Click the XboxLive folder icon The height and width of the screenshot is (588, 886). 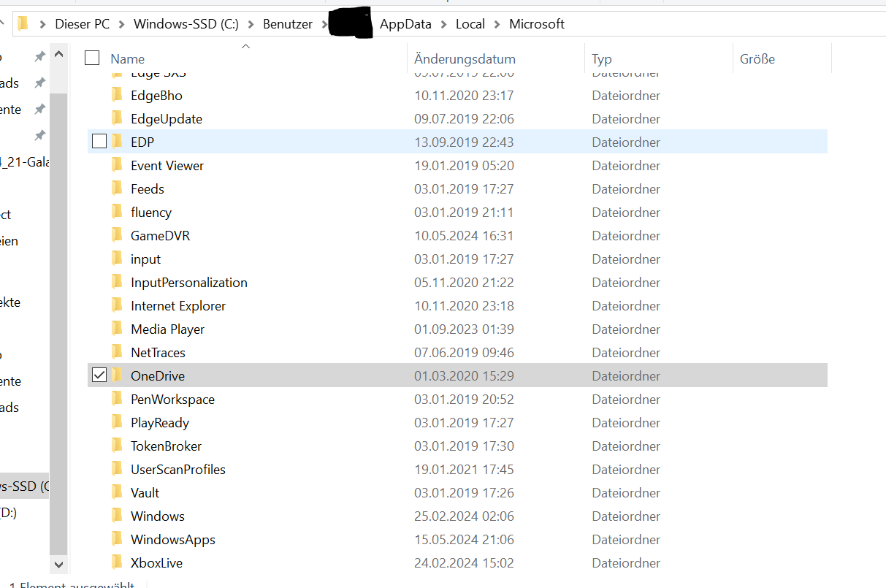point(117,562)
